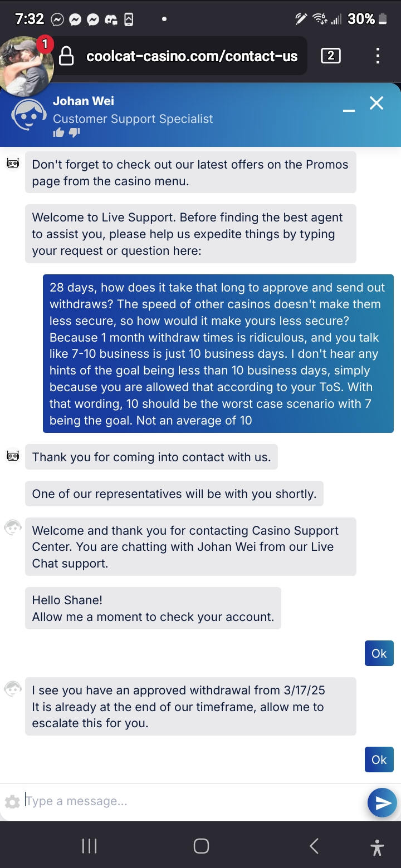
Task: Open chat settings gear icon
Action: (x=12, y=802)
